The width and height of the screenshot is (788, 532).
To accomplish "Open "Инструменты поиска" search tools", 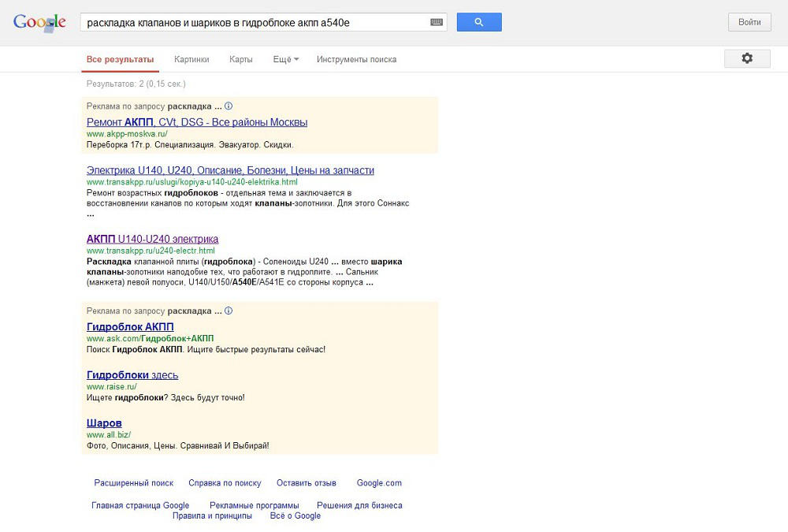I will click(356, 59).
